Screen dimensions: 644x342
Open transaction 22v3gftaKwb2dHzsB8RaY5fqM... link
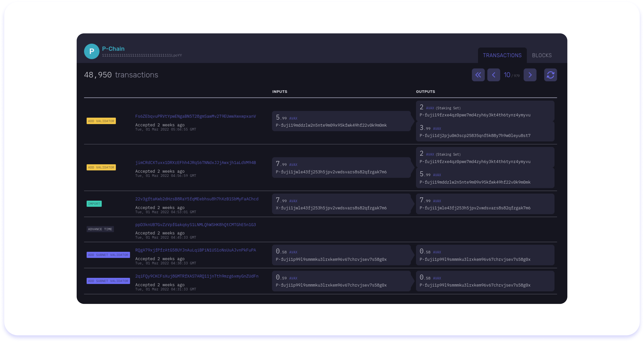pos(197,199)
